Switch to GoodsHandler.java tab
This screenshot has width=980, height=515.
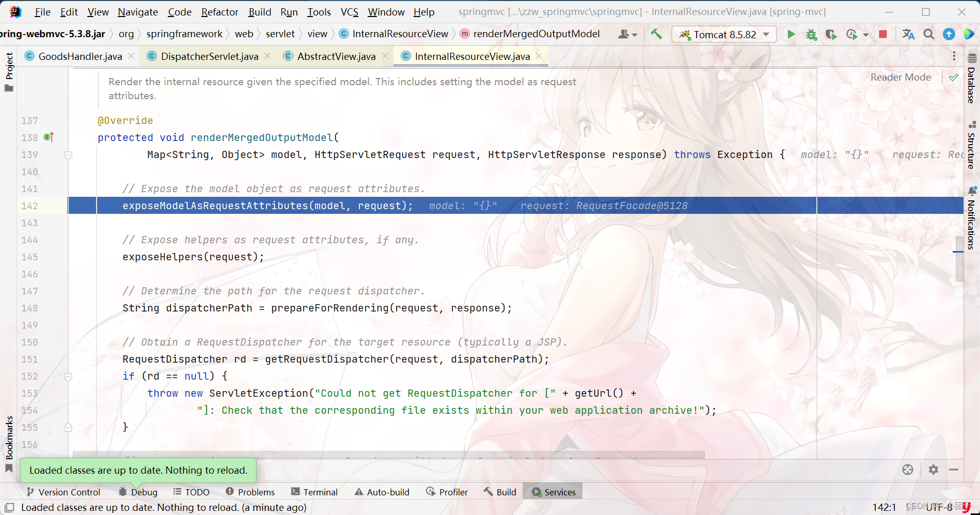[80, 56]
